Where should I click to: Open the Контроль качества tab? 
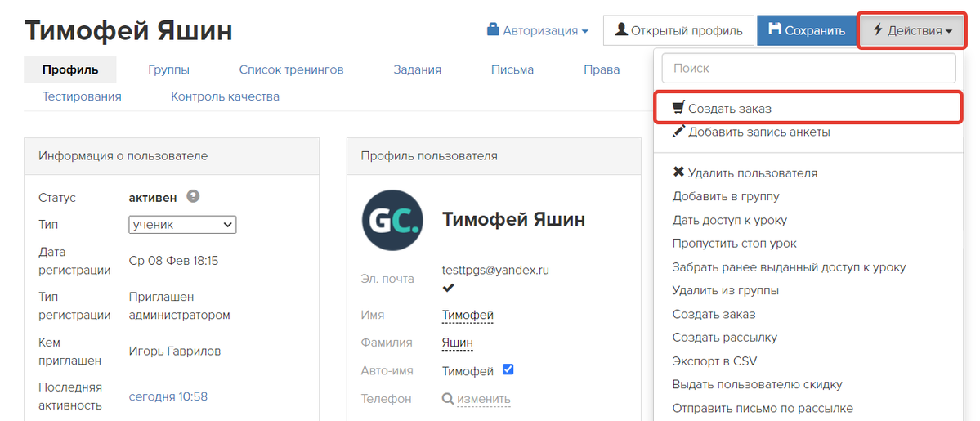coord(225,96)
